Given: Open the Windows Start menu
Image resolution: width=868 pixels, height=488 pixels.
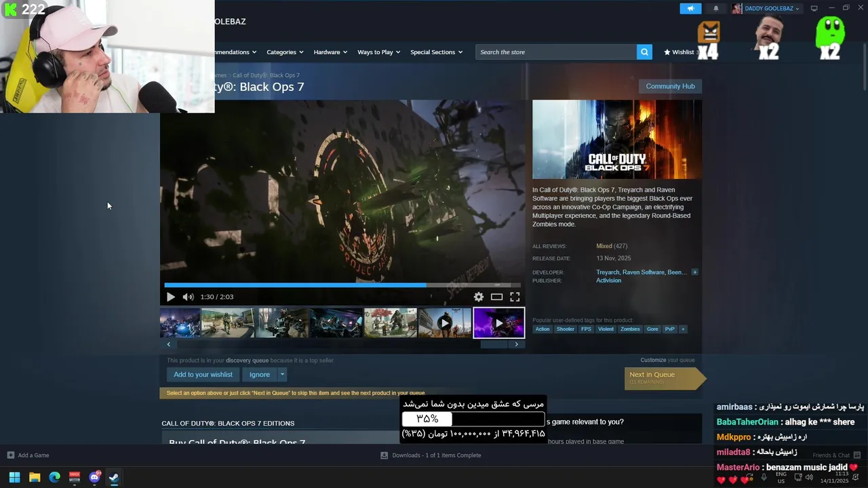Looking at the screenshot, I should 14,477.
